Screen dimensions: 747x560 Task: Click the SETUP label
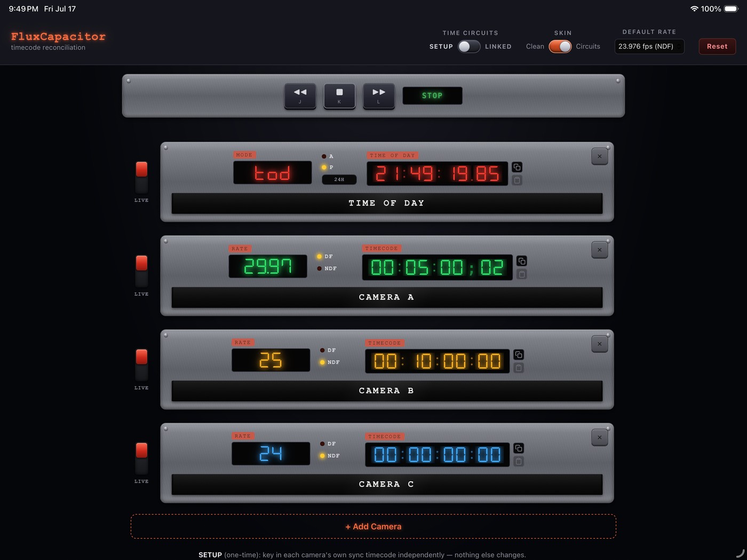(x=441, y=46)
